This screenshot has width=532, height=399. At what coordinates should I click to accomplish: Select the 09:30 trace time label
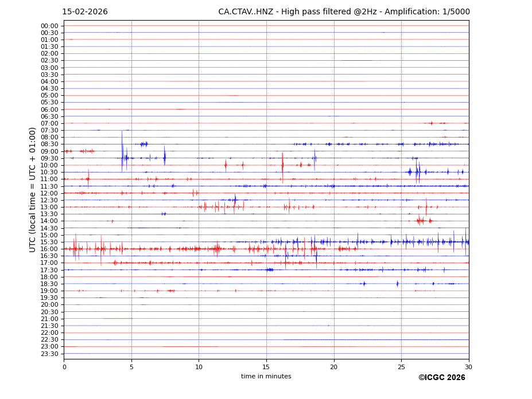click(x=49, y=158)
